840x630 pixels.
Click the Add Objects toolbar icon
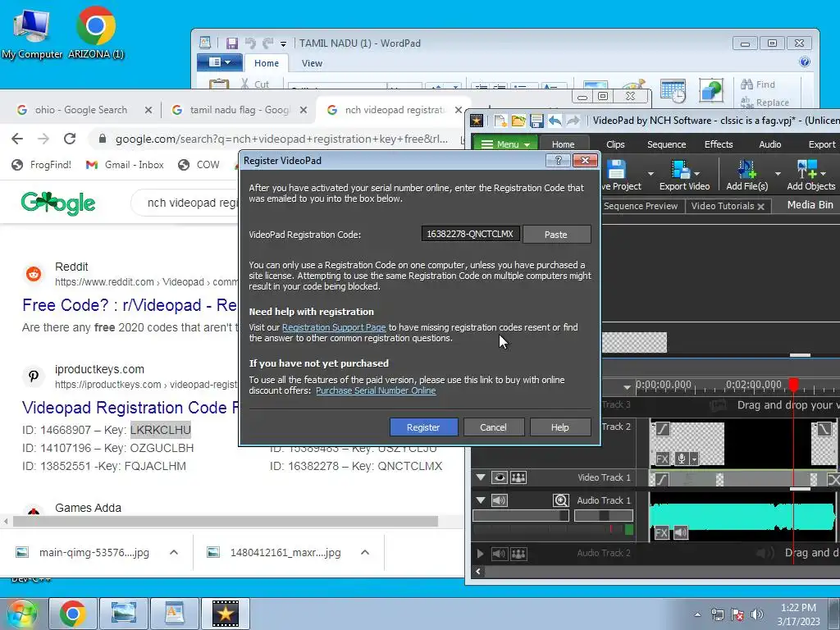[807, 170]
